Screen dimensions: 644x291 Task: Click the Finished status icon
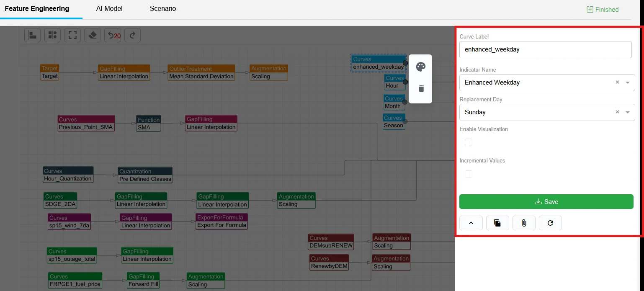click(590, 9)
